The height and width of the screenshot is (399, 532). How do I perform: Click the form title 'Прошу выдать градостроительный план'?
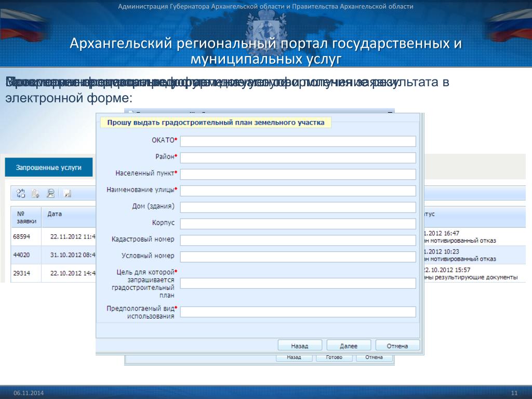[216, 123]
